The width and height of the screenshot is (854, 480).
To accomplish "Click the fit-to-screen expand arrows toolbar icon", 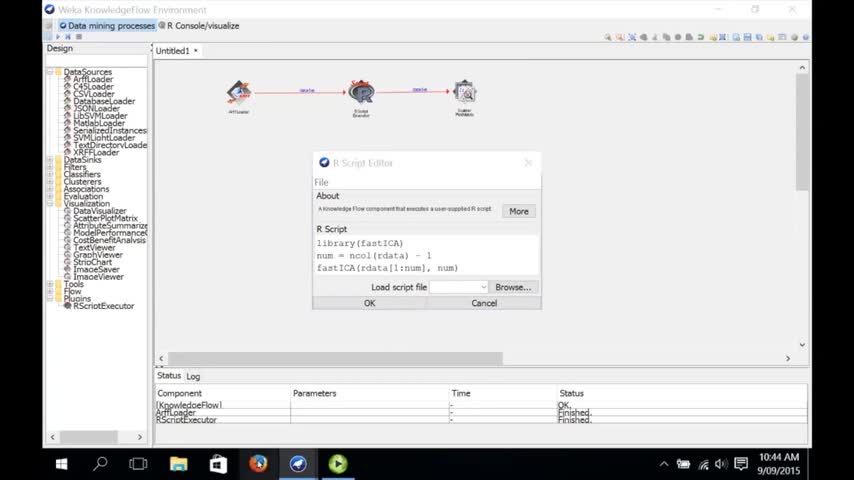I will pos(632,37).
